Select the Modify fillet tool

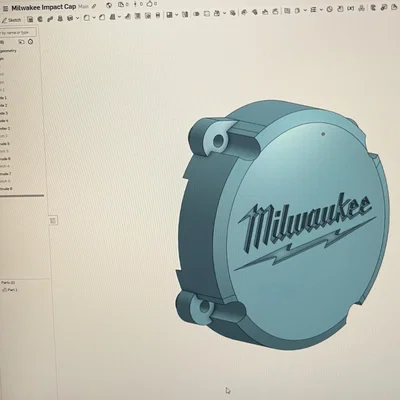[x=244, y=12]
